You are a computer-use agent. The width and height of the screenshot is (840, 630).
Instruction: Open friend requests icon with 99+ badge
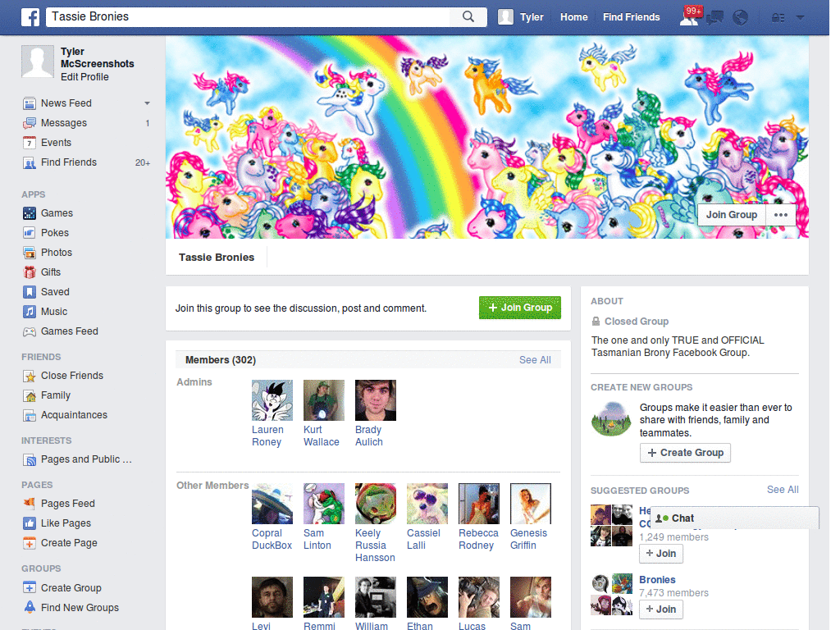689,17
